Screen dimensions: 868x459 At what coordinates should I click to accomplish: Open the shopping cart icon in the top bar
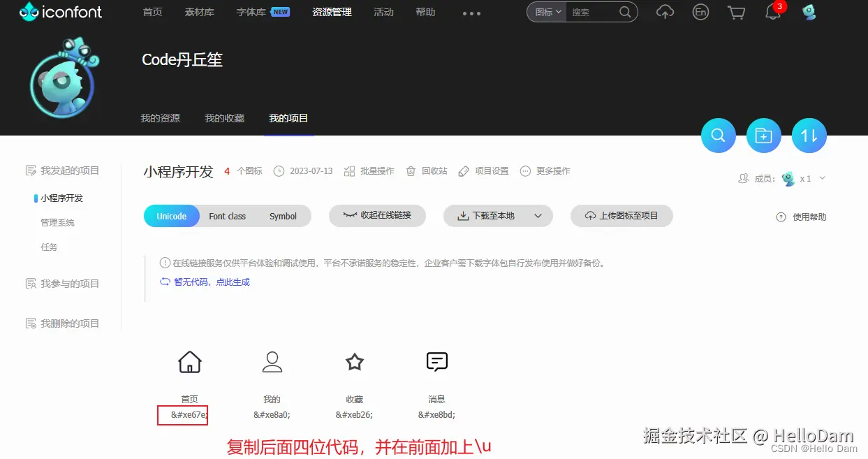pyautogui.click(x=736, y=12)
